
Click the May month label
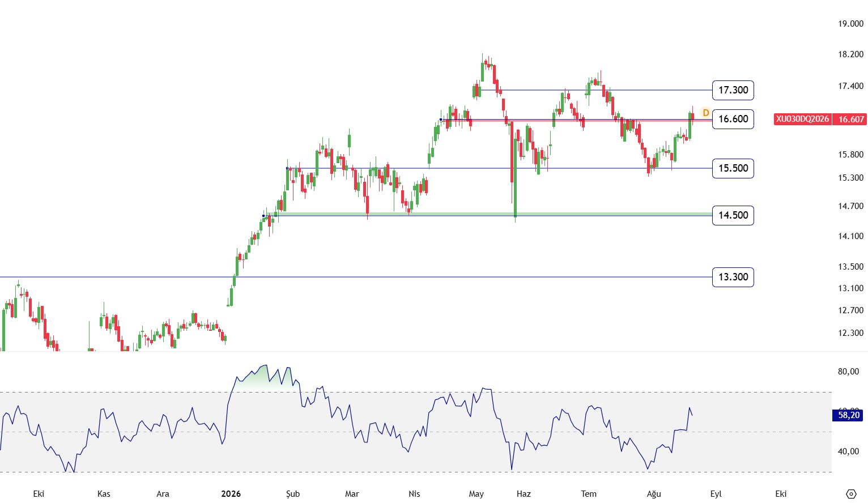[x=476, y=494]
